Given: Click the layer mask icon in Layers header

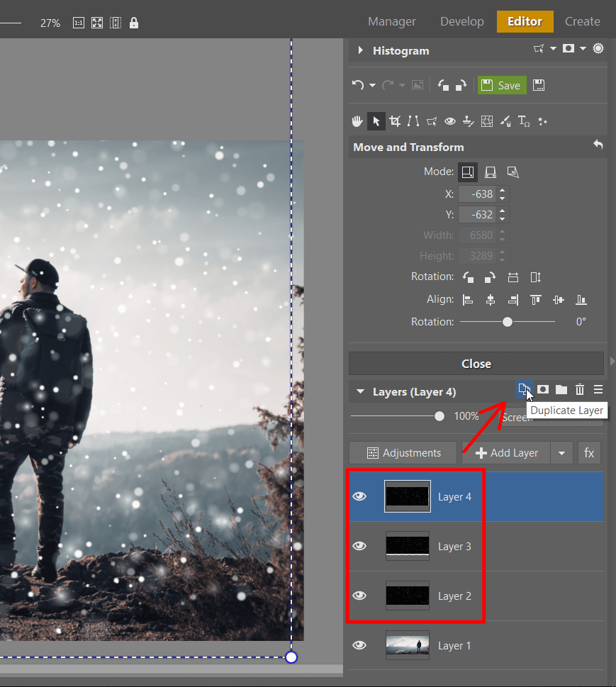Looking at the screenshot, I should (x=543, y=389).
